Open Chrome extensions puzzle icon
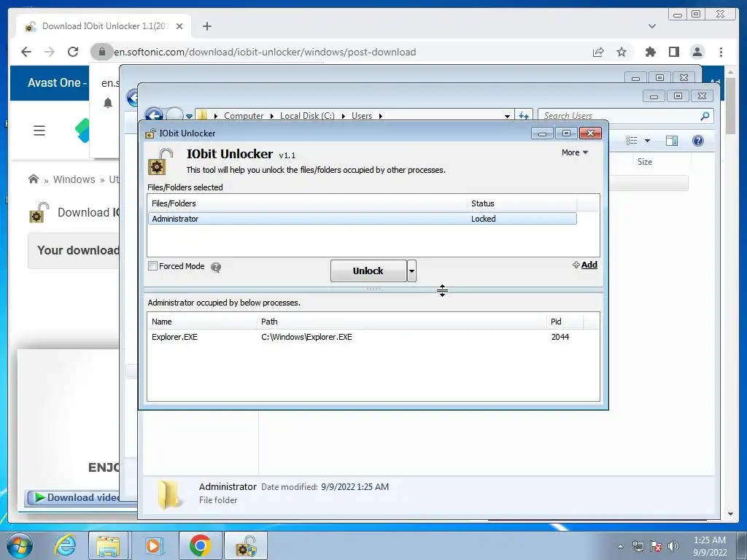747x560 pixels. tap(650, 52)
